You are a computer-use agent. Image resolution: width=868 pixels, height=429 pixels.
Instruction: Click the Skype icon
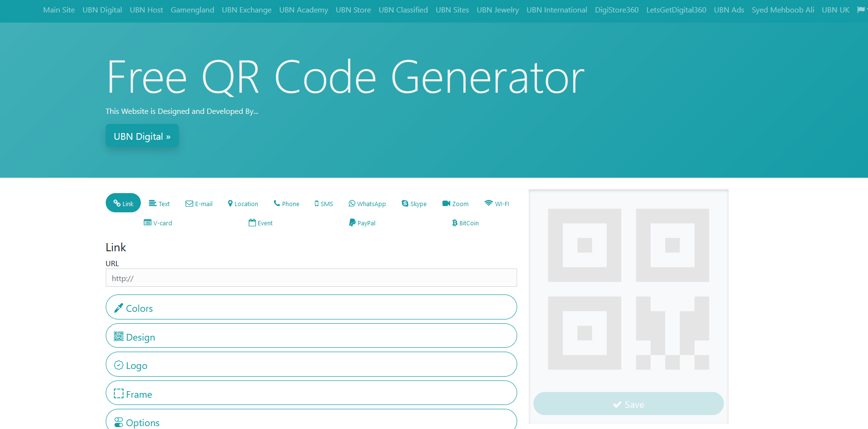405,203
